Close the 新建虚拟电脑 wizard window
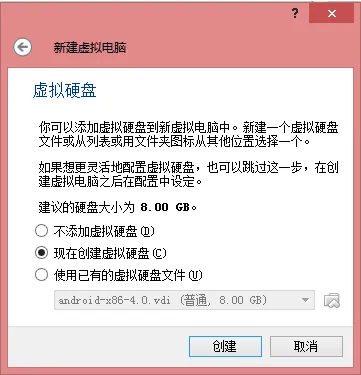This screenshot has height=375, width=361. point(331,14)
